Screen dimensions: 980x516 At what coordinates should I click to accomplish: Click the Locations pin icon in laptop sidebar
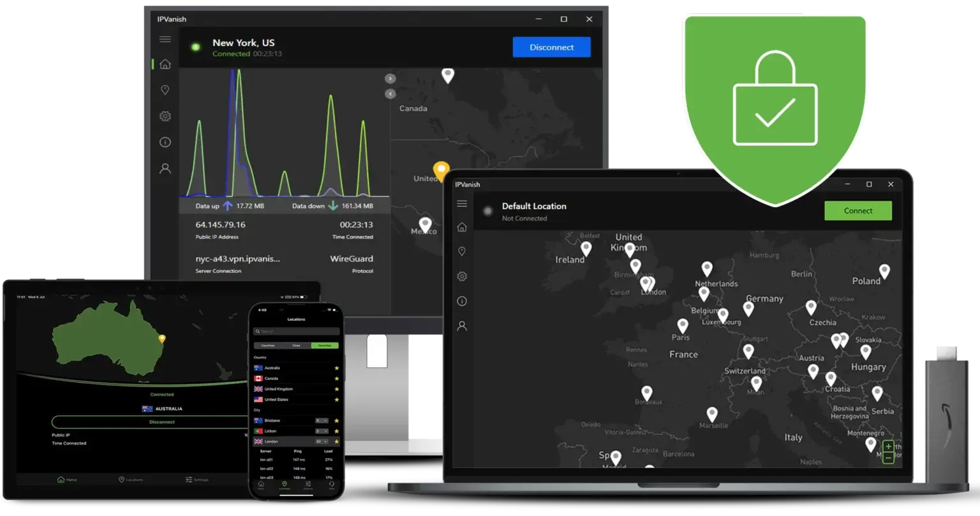point(462,252)
